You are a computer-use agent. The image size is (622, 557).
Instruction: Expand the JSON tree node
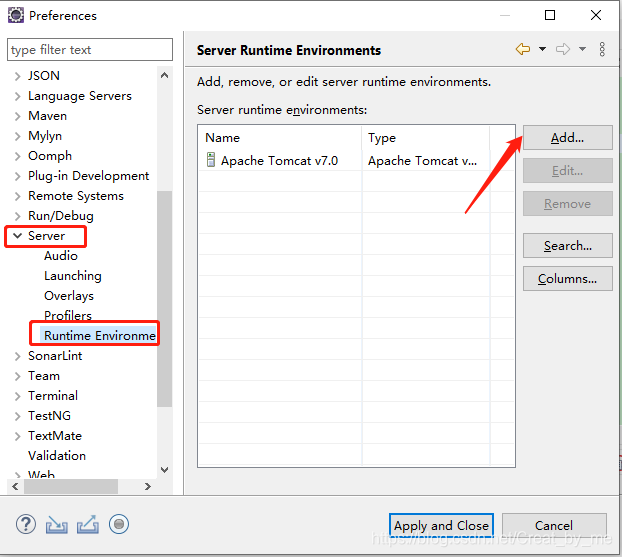17,76
